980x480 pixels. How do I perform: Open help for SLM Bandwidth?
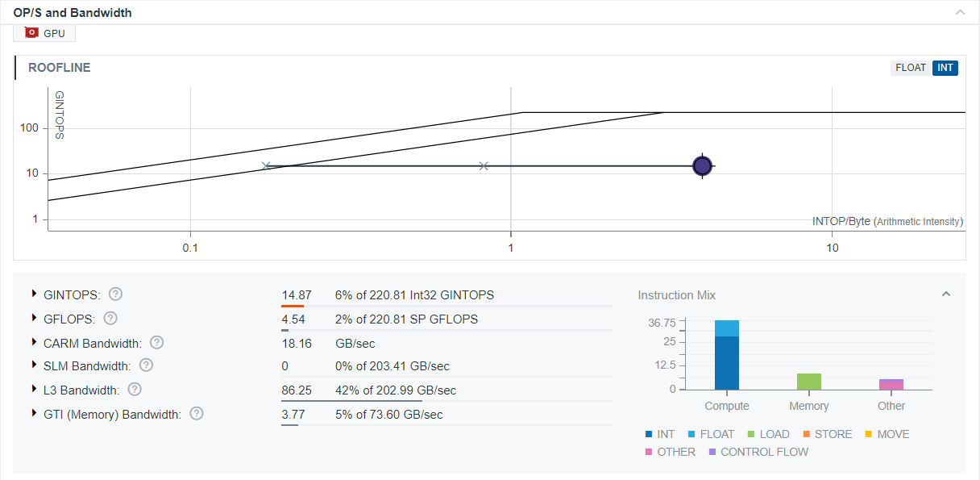tap(146, 365)
